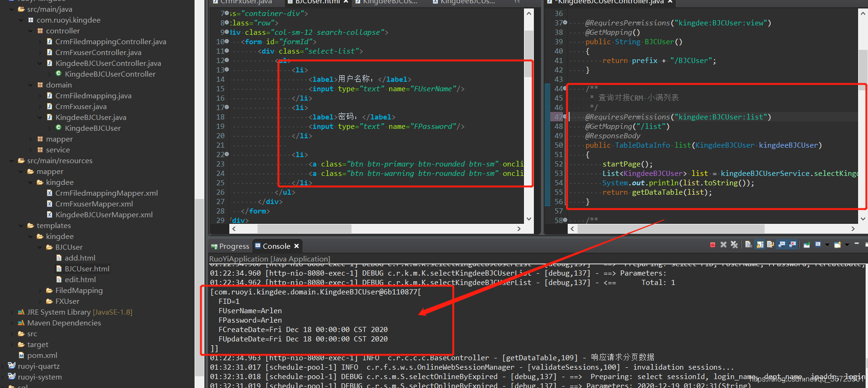Expand the FXUser folder
868x388 pixels.
pyautogui.click(x=40, y=301)
